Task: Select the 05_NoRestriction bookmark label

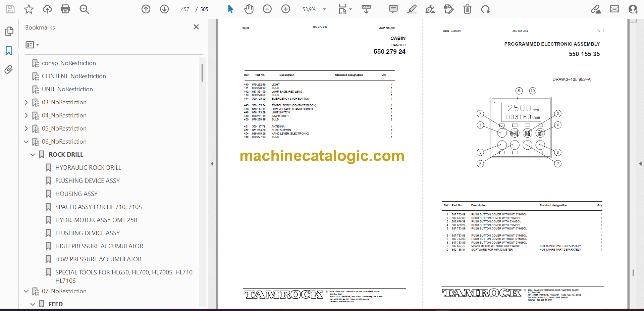Action: point(64,128)
